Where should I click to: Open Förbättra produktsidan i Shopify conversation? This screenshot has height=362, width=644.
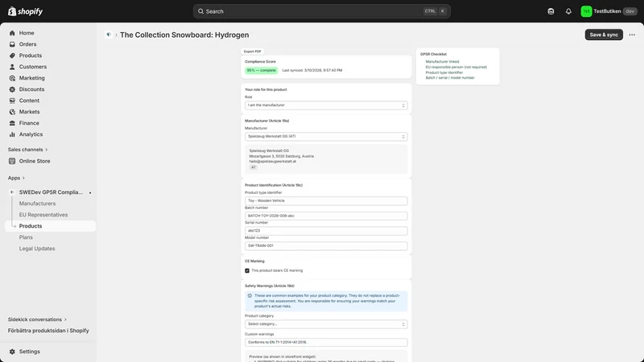click(48, 331)
